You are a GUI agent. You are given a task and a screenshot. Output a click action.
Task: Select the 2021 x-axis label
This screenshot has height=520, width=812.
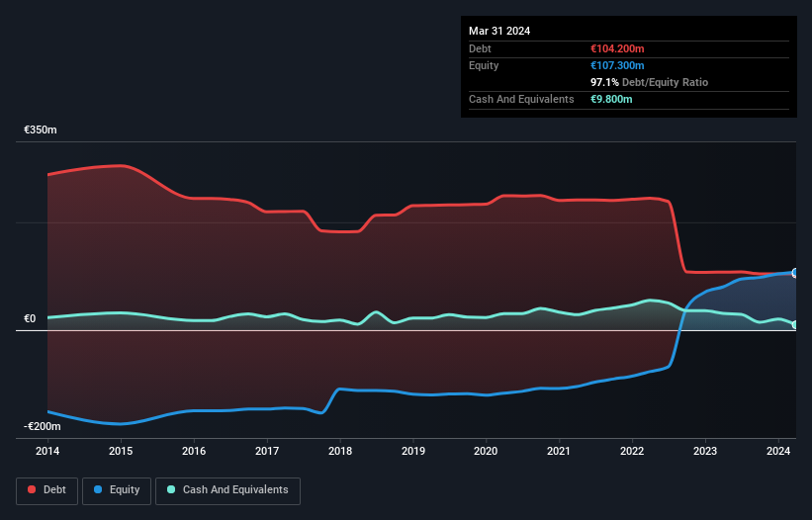[559, 451]
